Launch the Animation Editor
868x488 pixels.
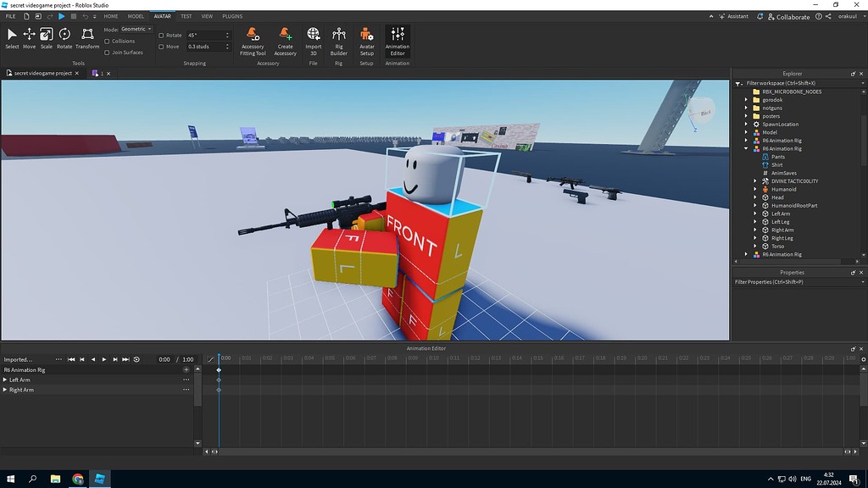(x=397, y=38)
